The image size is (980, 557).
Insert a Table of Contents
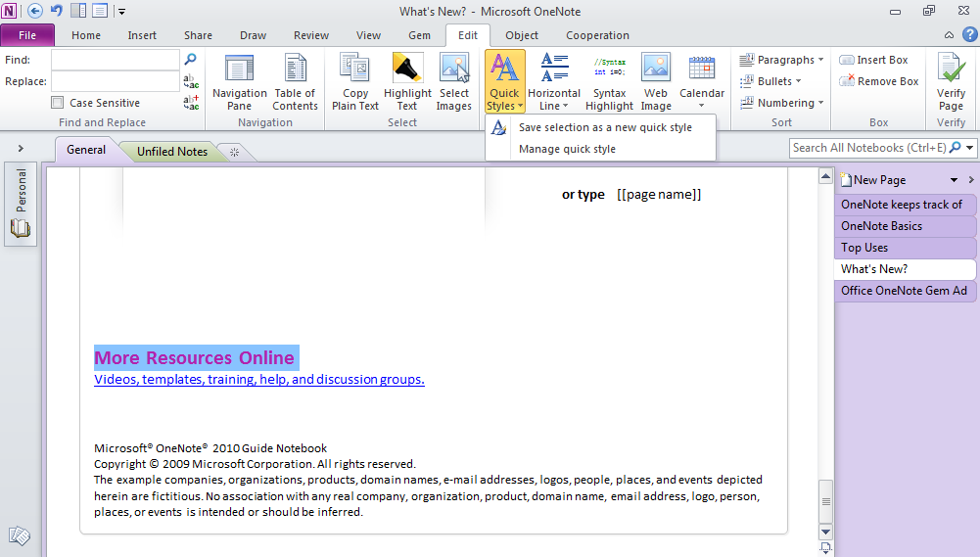point(295,82)
